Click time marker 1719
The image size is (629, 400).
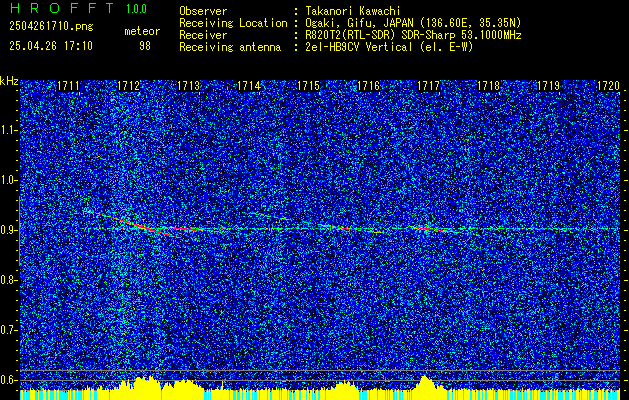(549, 85)
